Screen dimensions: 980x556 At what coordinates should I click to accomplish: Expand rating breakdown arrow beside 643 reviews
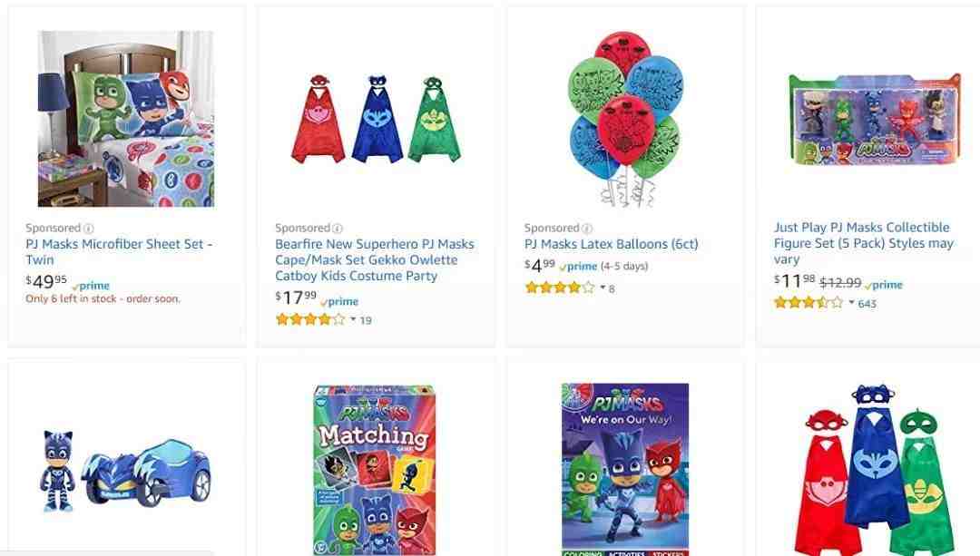click(x=851, y=303)
